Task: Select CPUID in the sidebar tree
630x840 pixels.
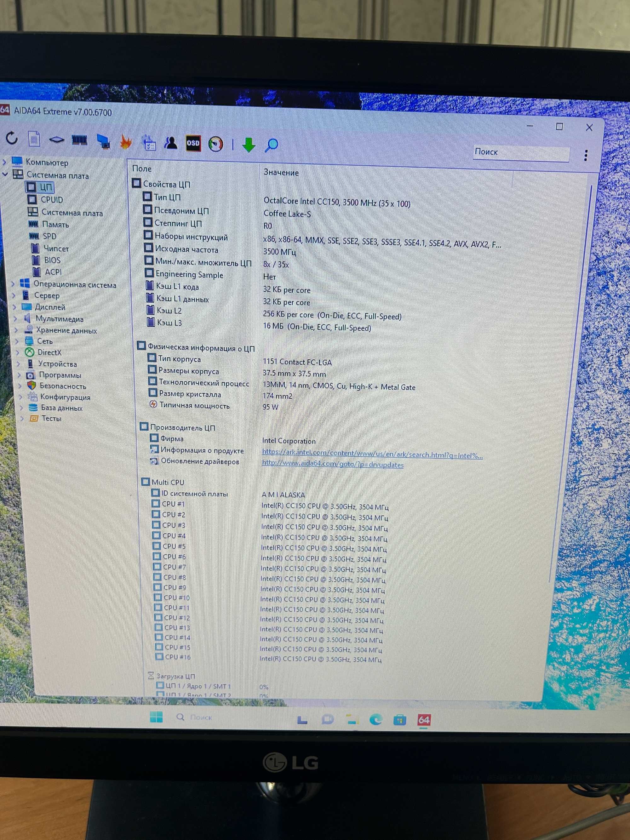Action: (45, 199)
